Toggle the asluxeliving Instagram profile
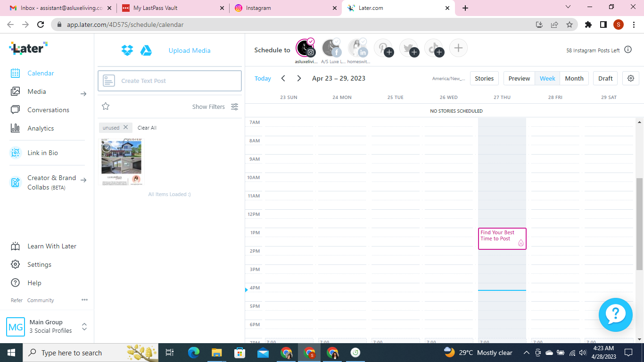The height and width of the screenshot is (362, 644). [305, 48]
